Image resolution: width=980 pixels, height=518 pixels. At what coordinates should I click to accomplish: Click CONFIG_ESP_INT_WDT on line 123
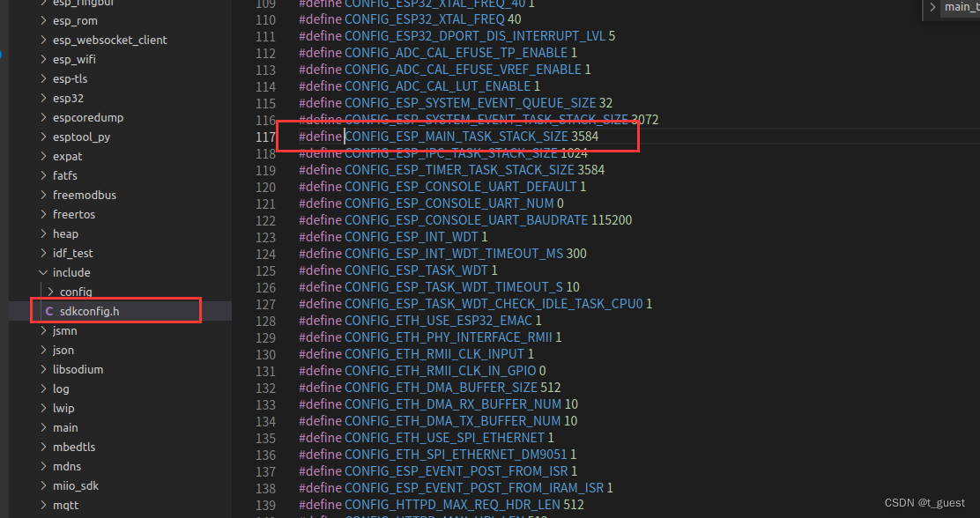(412, 237)
